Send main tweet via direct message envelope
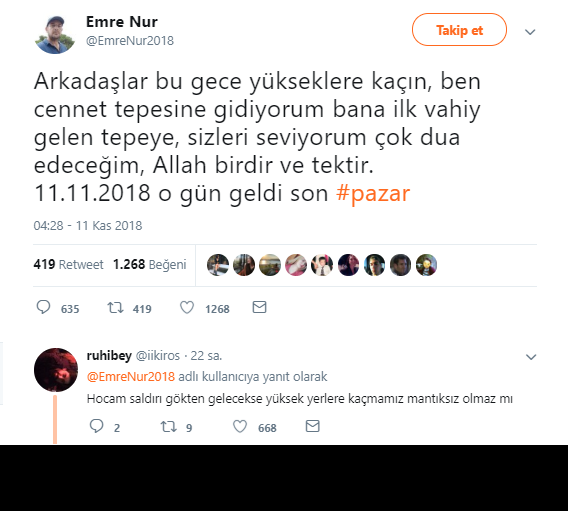 [x=259, y=307]
